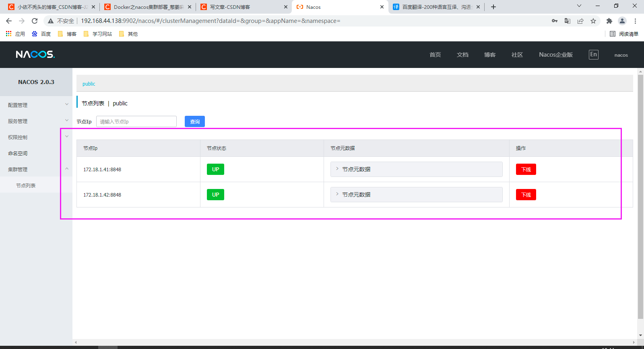Screen dimensions: 644x349
Task: Expand 配置管理 sidebar menu
Action: (36, 105)
